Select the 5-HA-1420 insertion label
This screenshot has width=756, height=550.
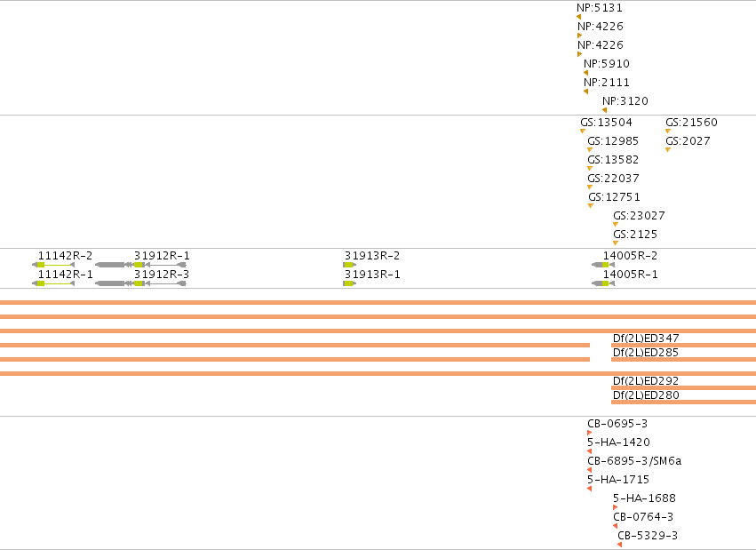[x=618, y=442]
